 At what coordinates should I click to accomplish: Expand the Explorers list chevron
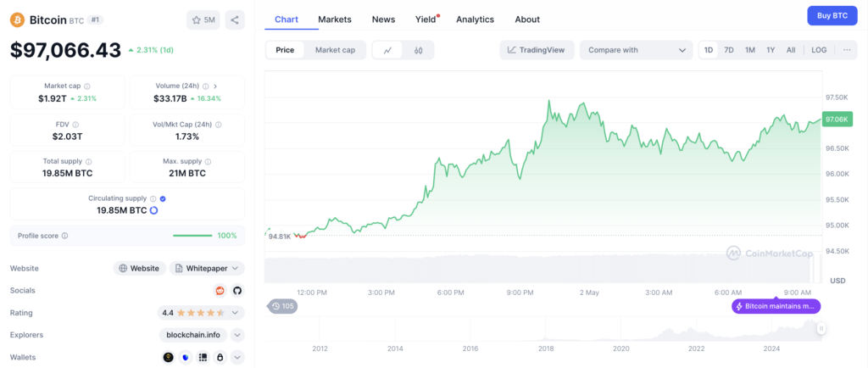[x=237, y=335]
